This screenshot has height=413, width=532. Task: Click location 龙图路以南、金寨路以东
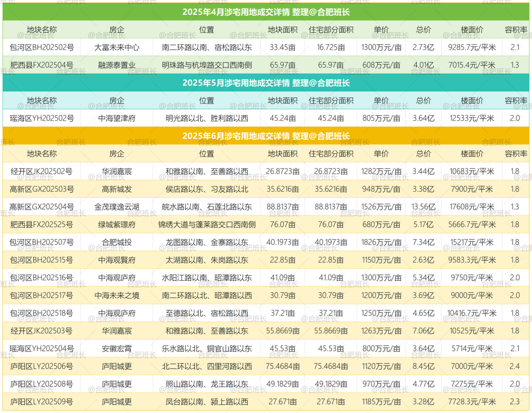(207, 242)
